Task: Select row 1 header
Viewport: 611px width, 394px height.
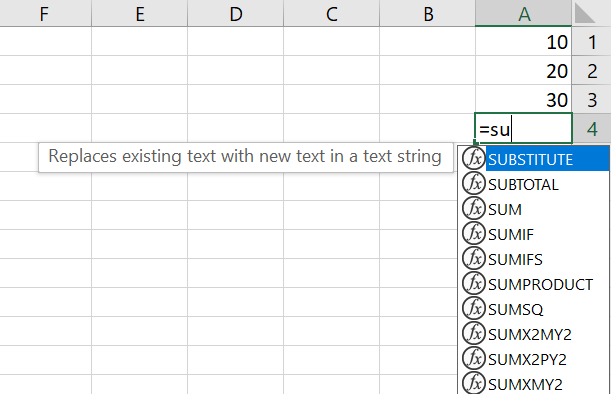Action: pyautogui.click(x=592, y=41)
